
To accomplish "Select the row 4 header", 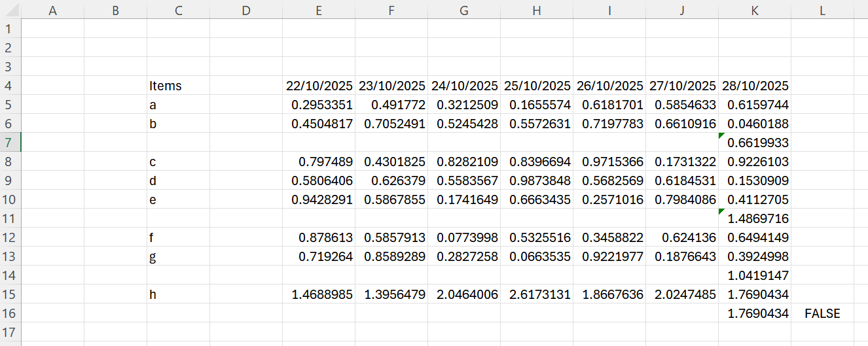I will click(x=10, y=86).
